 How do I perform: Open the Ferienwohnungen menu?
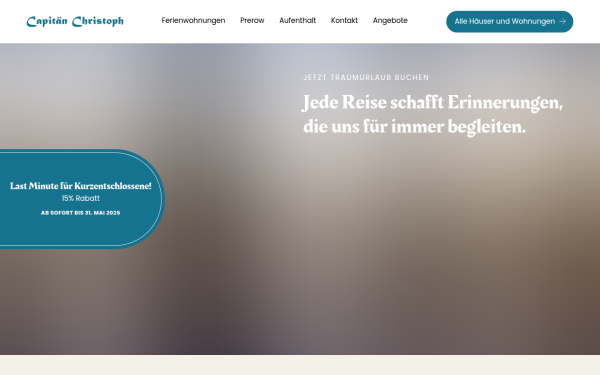[x=193, y=21]
